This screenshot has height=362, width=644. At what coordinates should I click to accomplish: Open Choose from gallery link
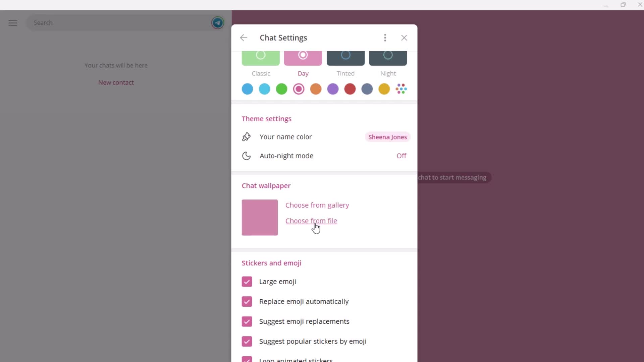pyautogui.click(x=317, y=205)
